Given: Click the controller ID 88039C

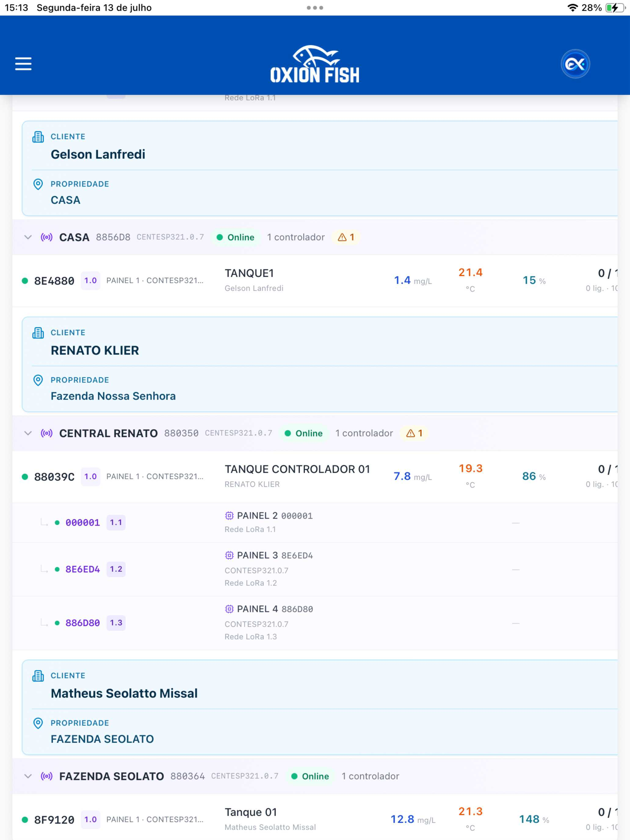Looking at the screenshot, I should point(54,477).
